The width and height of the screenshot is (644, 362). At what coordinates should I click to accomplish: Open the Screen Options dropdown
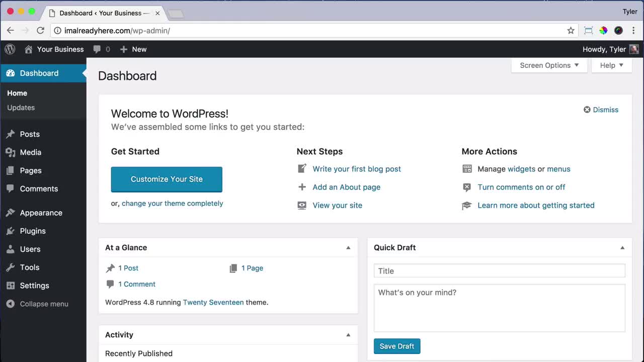[x=549, y=65]
